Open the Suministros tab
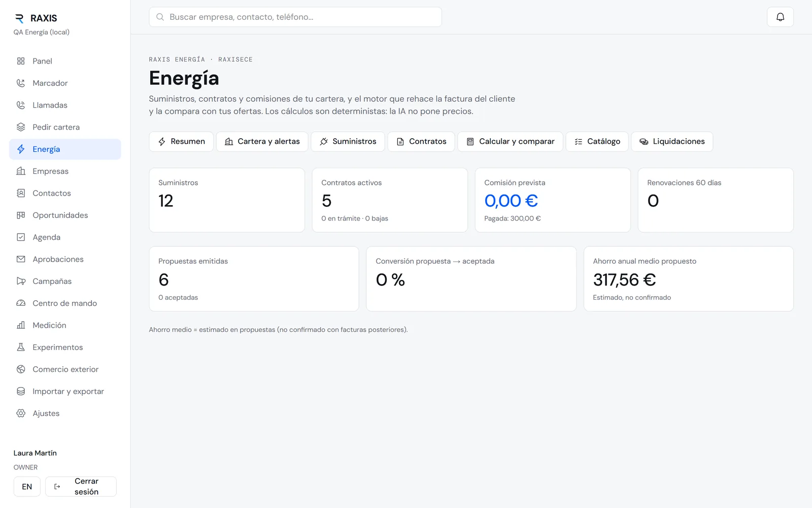The height and width of the screenshot is (508, 812). (348, 141)
